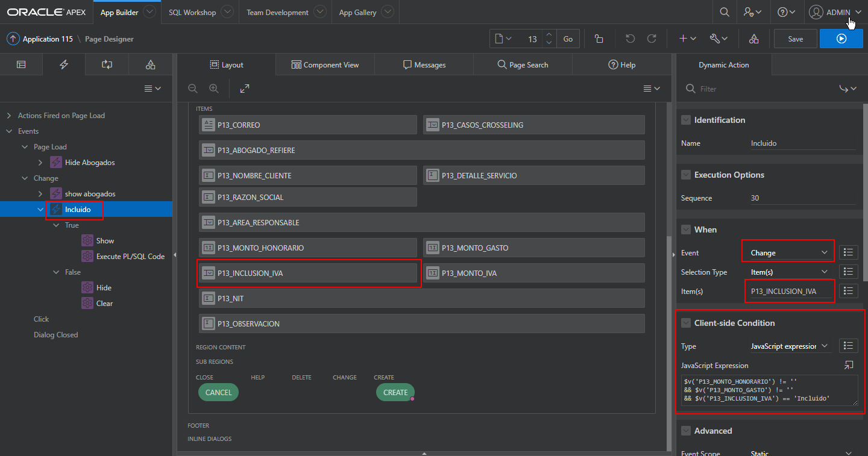Open the Help tab
This screenshot has width=868, height=456.
pyautogui.click(x=621, y=64)
